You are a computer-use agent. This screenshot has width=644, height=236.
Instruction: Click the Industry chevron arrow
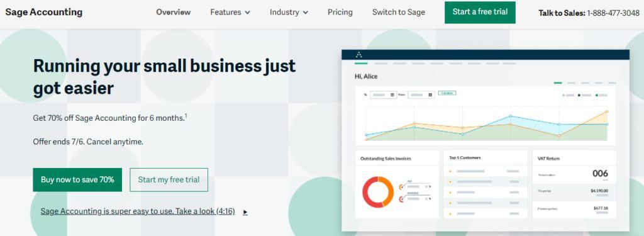click(305, 13)
